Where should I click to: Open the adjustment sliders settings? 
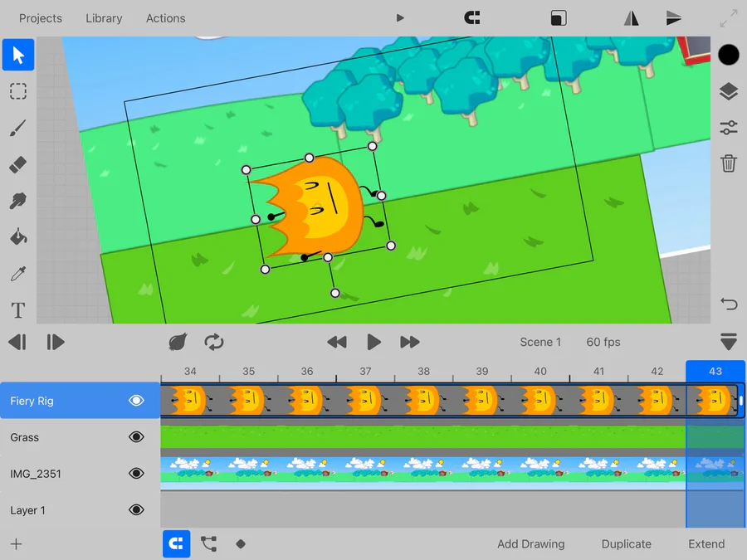(729, 128)
